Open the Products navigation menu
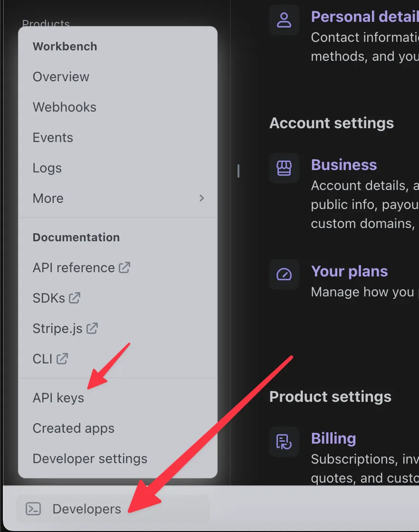The width and height of the screenshot is (419, 532). [46, 24]
